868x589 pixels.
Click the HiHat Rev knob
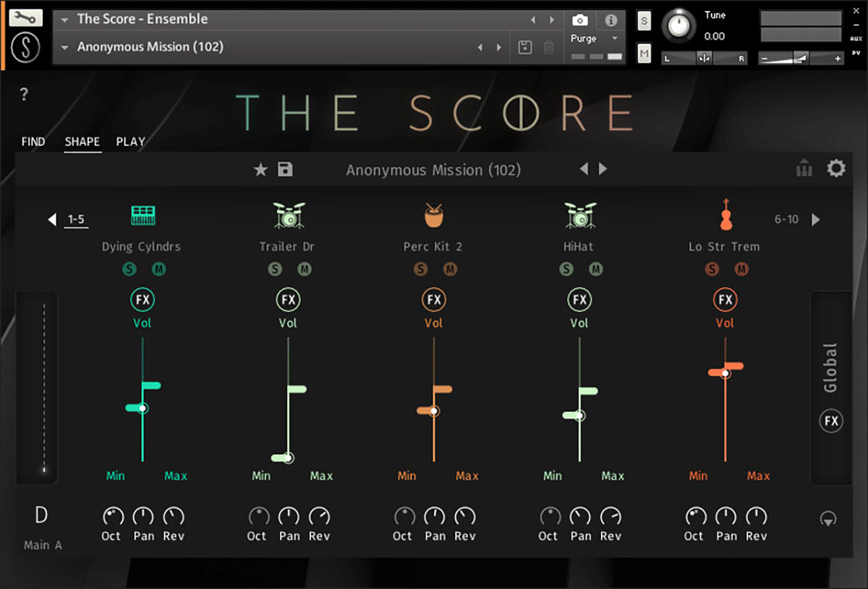tap(610, 517)
